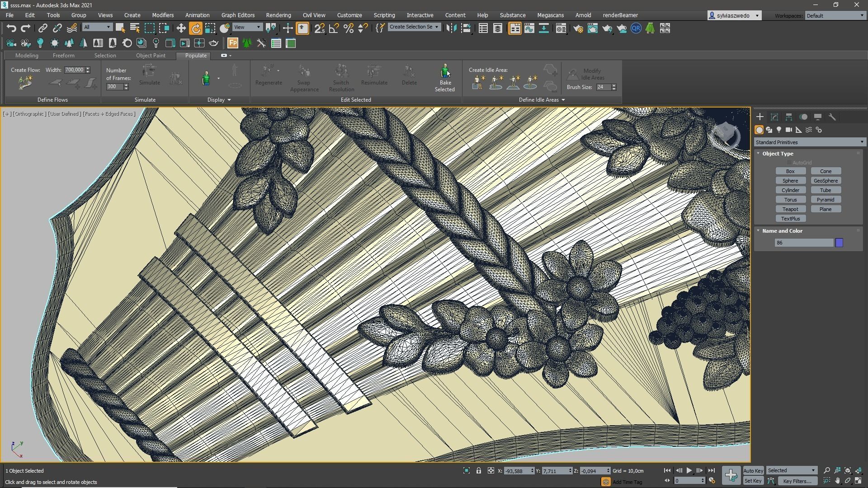Open the selection filter All dropdown
The width and height of the screenshot is (868, 488).
tap(97, 27)
